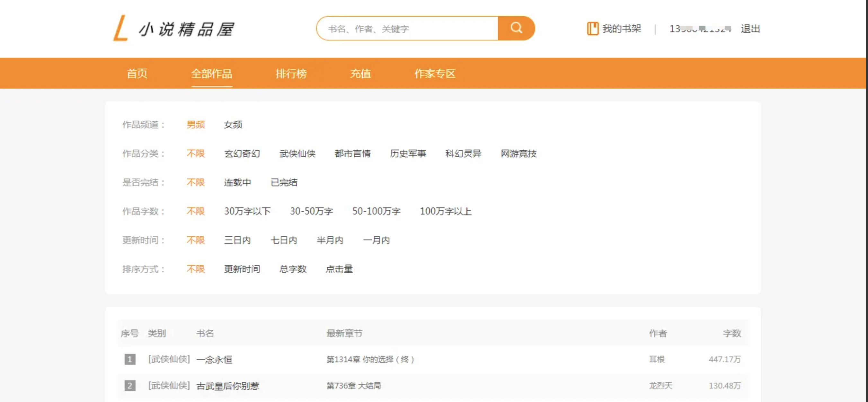Image resolution: width=868 pixels, height=402 pixels.
Task: Focus the book name search field
Action: point(408,29)
